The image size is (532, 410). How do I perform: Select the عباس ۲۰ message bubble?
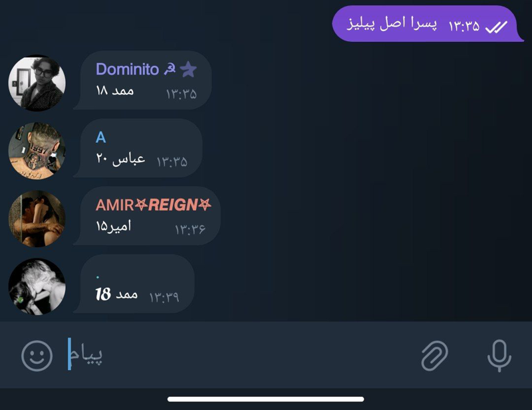pos(138,148)
